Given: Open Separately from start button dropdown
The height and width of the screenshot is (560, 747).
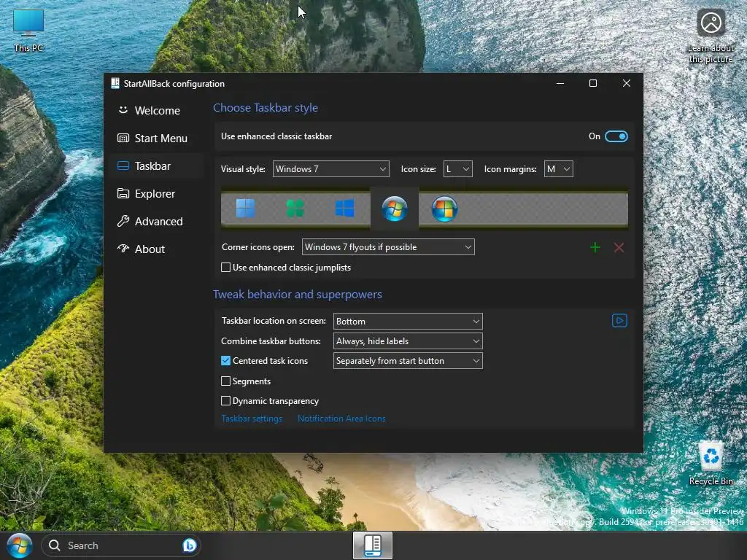Looking at the screenshot, I should (408, 361).
